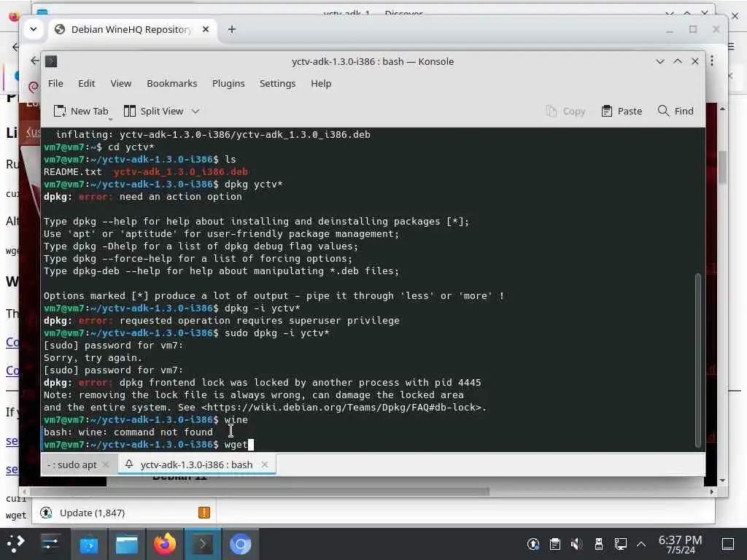
Task: Click the 'README.txt' file name in terminal
Action: click(72, 171)
